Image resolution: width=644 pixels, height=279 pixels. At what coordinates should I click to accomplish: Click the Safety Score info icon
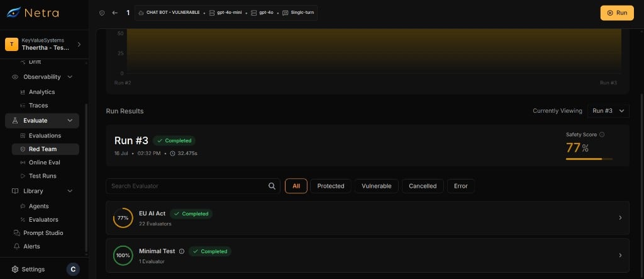[602, 135]
